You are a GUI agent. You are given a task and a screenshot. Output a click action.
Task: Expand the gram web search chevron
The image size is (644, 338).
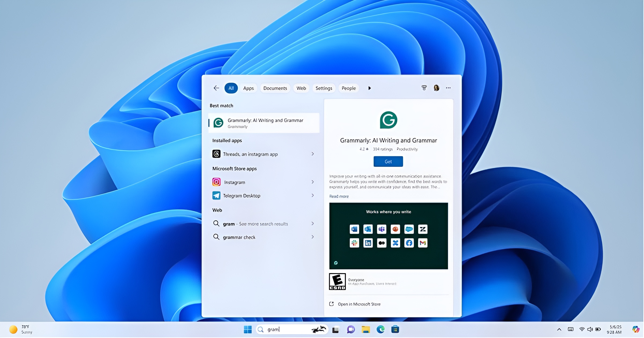(313, 223)
